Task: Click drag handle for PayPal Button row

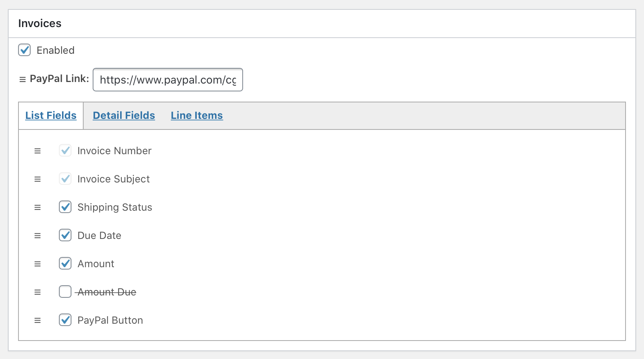Action: (37, 321)
